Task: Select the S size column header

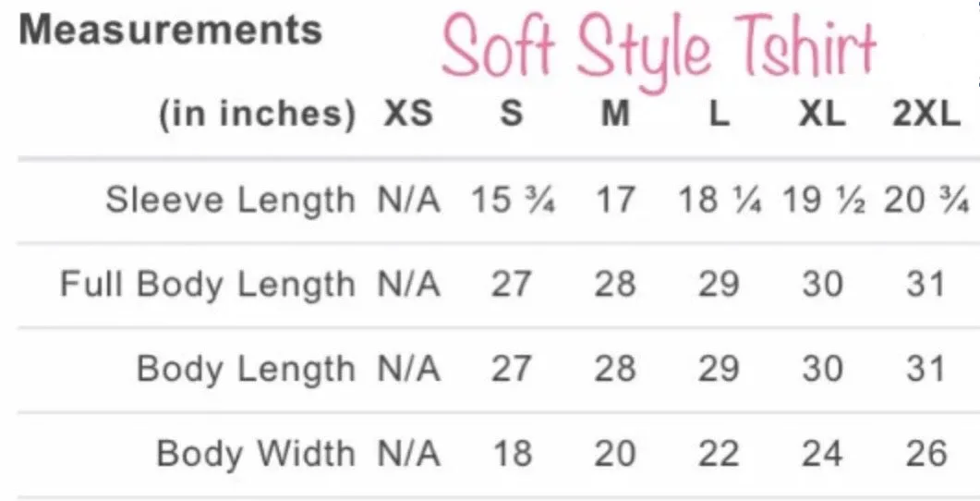Action: [512, 114]
